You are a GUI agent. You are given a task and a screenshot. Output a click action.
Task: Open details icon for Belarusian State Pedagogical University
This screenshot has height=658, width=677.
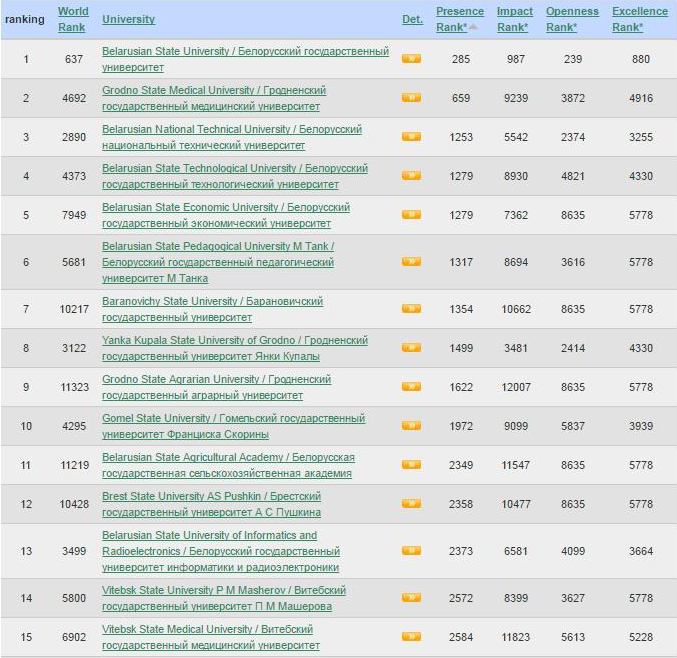[x=411, y=262]
